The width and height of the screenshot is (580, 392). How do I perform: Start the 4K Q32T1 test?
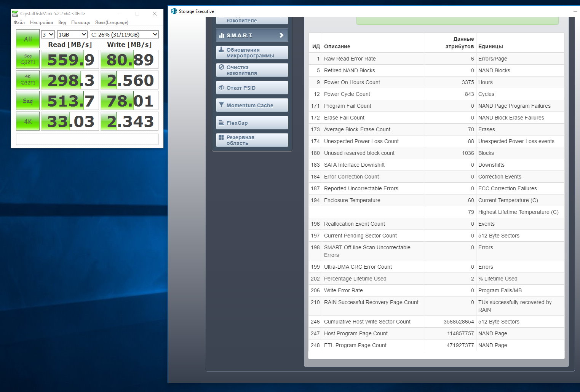28,80
